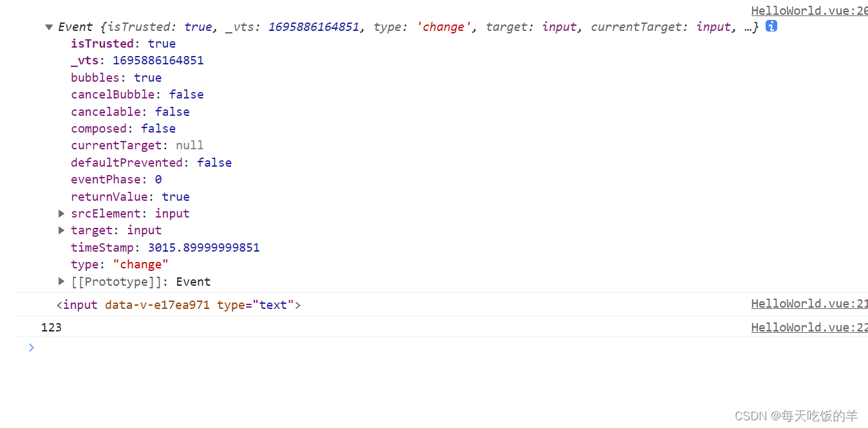868x428 pixels.
Task: Select the bubbles: true property row
Action: pyautogui.click(x=116, y=77)
